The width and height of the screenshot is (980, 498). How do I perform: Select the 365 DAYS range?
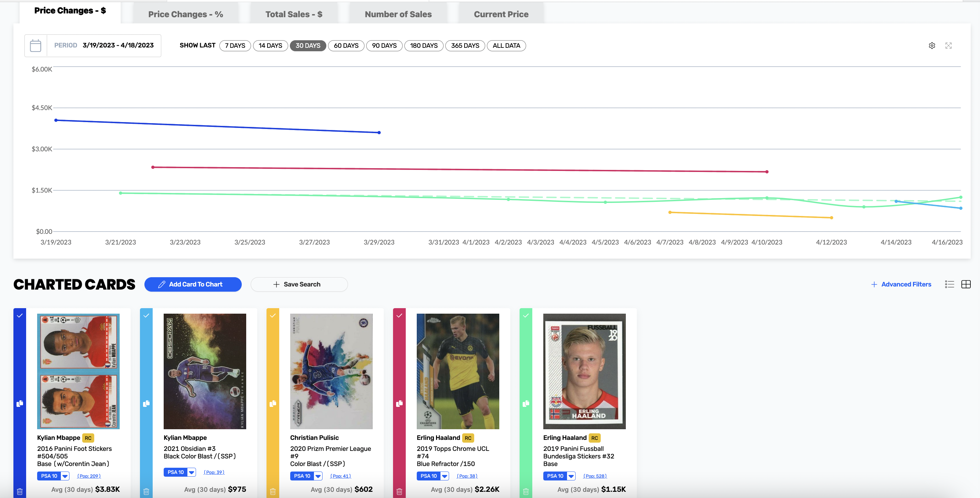[x=465, y=46]
